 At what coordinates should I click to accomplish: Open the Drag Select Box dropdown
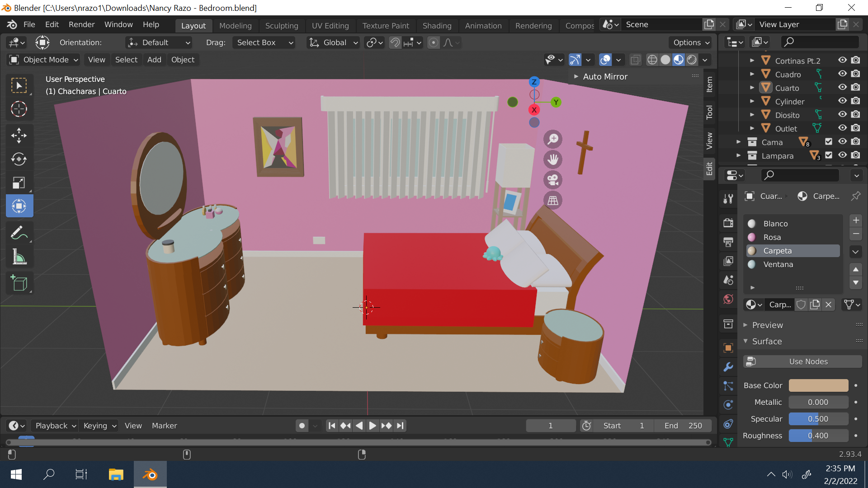pyautogui.click(x=264, y=42)
